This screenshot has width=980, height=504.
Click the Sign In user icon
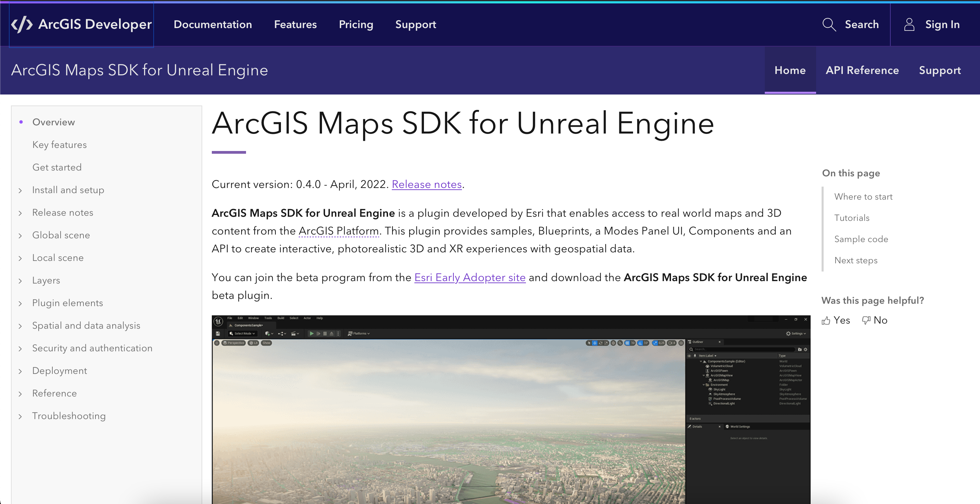[909, 25]
